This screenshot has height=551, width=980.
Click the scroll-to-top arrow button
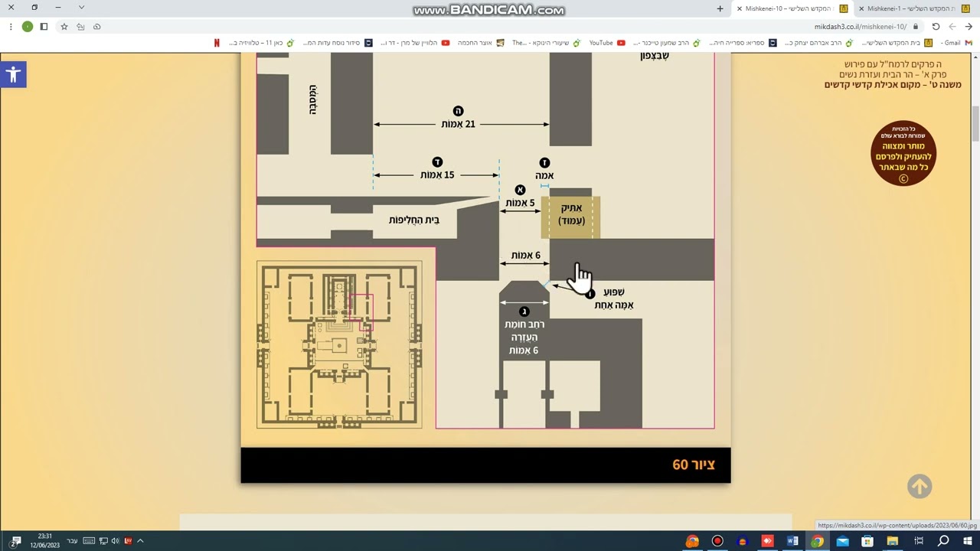point(920,486)
